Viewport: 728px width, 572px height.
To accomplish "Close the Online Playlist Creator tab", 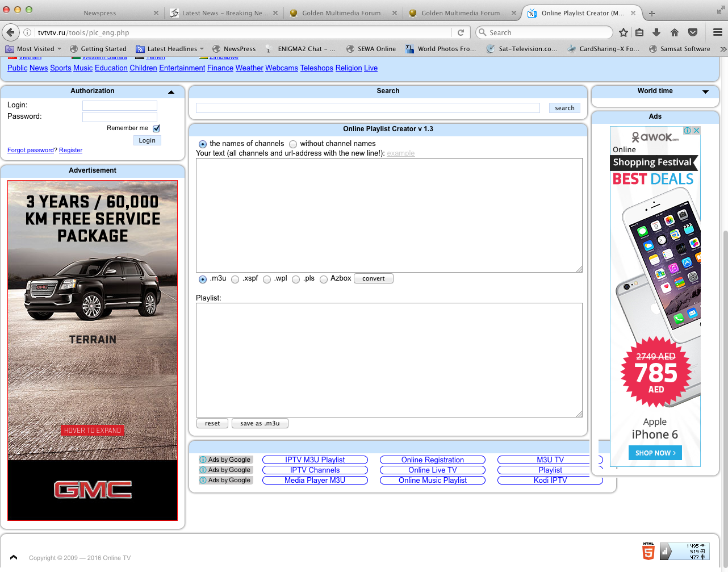I will click(633, 13).
